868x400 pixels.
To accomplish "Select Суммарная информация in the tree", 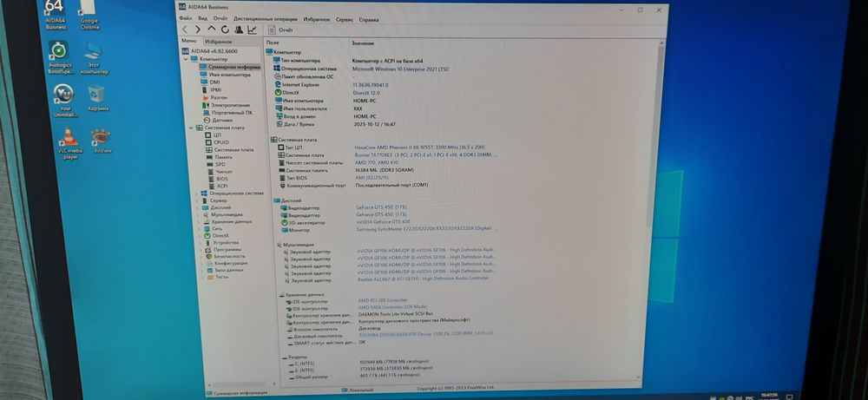I will [x=230, y=67].
